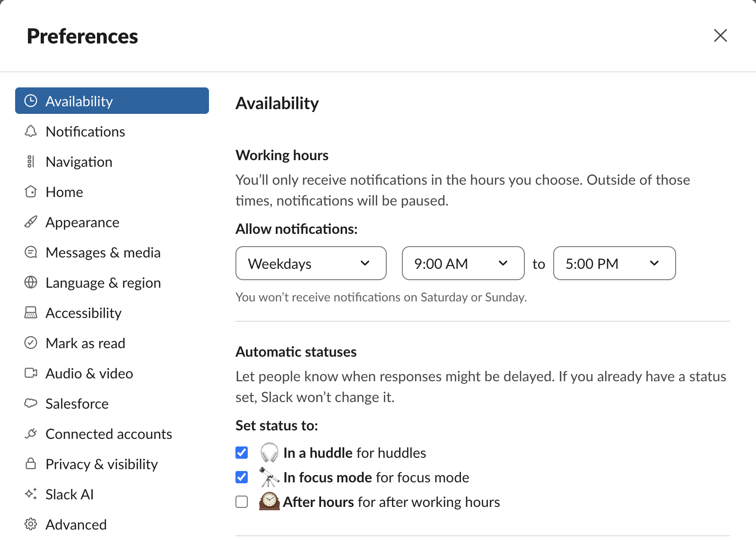Screen dimensions: 756x540
Task: Open Advanced preferences section
Action: click(112, 524)
